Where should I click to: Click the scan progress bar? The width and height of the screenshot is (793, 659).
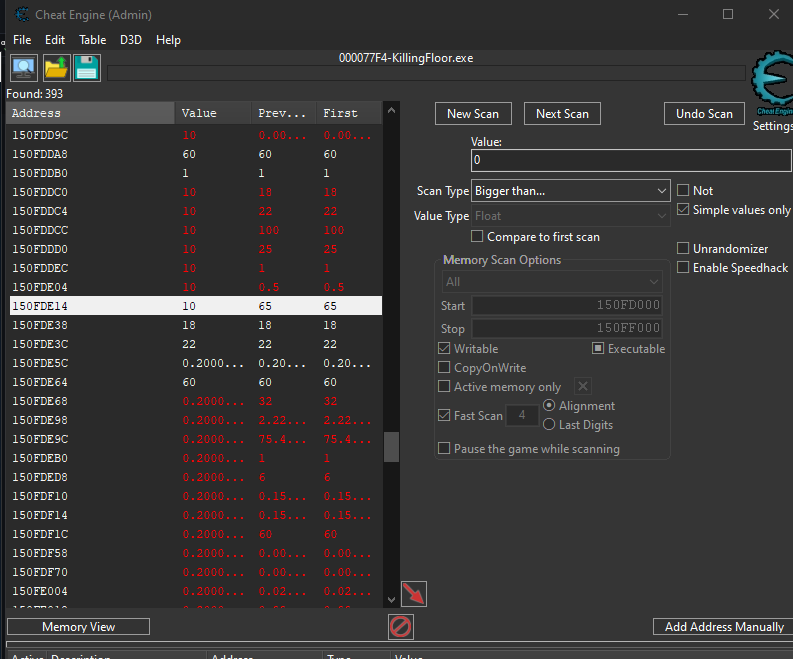pyautogui.click(x=426, y=73)
